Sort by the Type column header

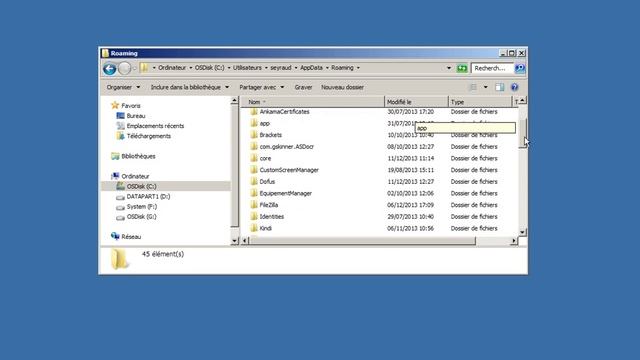pos(480,102)
